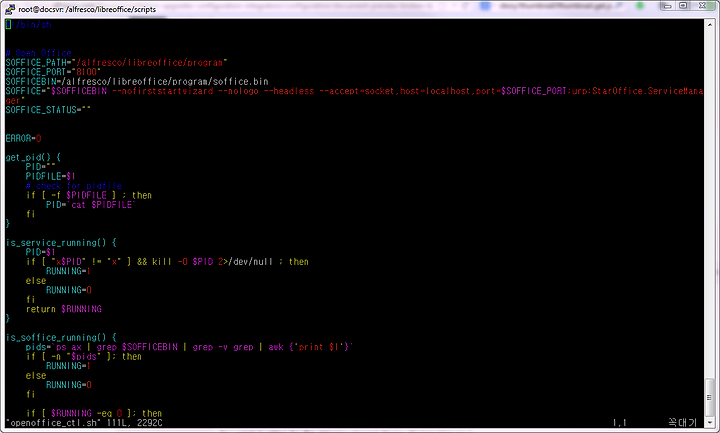Click the scrollbar up arrow
This screenshot has width=720, height=433.
coord(709,23)
